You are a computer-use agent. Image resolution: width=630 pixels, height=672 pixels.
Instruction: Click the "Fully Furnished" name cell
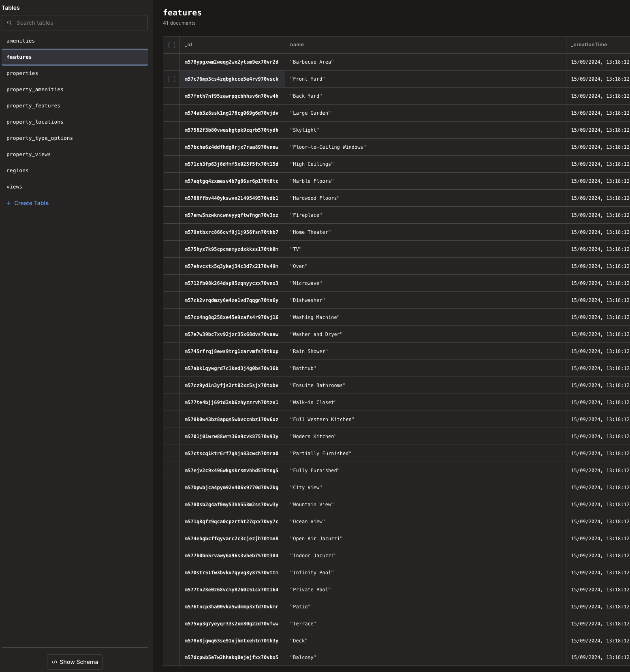click(425, 471)
